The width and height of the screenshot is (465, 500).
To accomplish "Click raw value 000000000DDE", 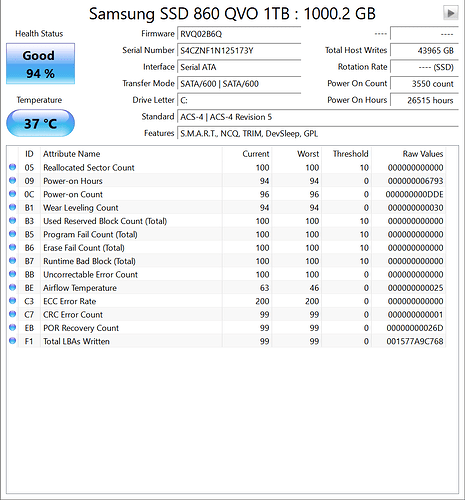I will click(x=414, y=194).
